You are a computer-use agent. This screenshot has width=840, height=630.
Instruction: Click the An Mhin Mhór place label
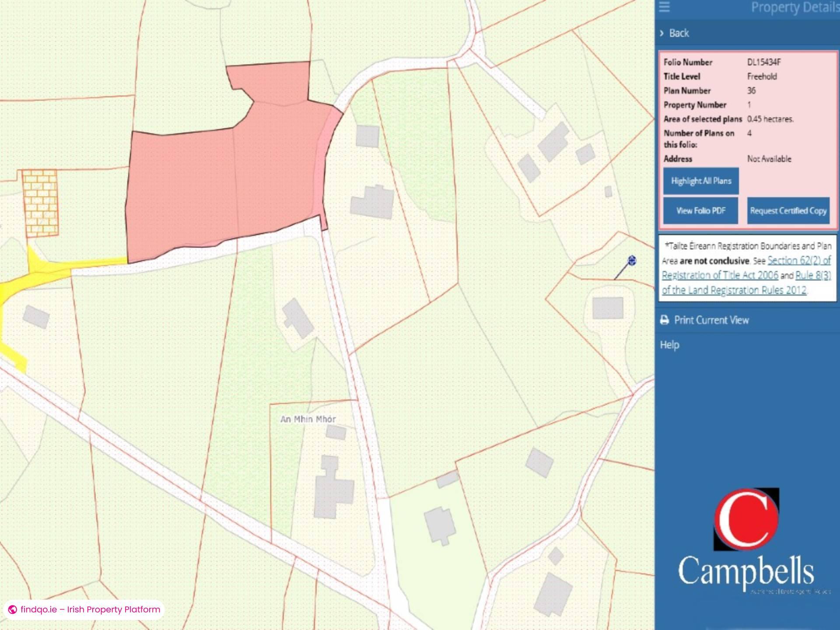click(308, 419)
